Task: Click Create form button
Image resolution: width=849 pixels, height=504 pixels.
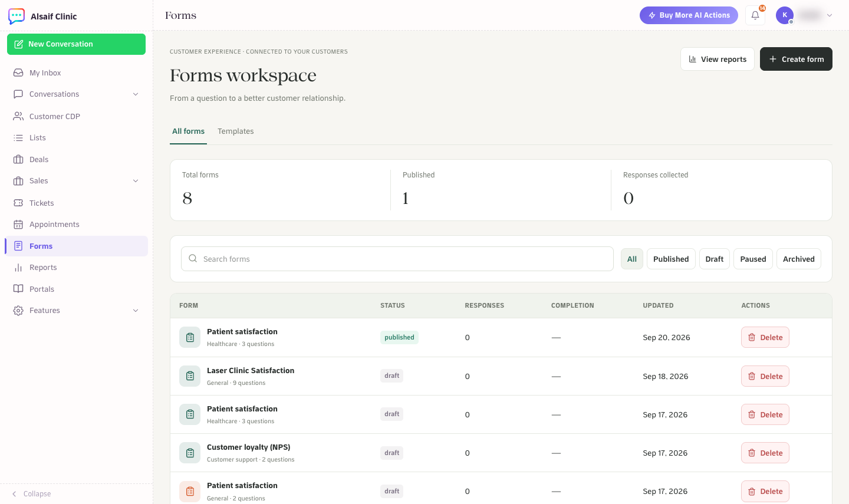Action: [x=796, y=59]
